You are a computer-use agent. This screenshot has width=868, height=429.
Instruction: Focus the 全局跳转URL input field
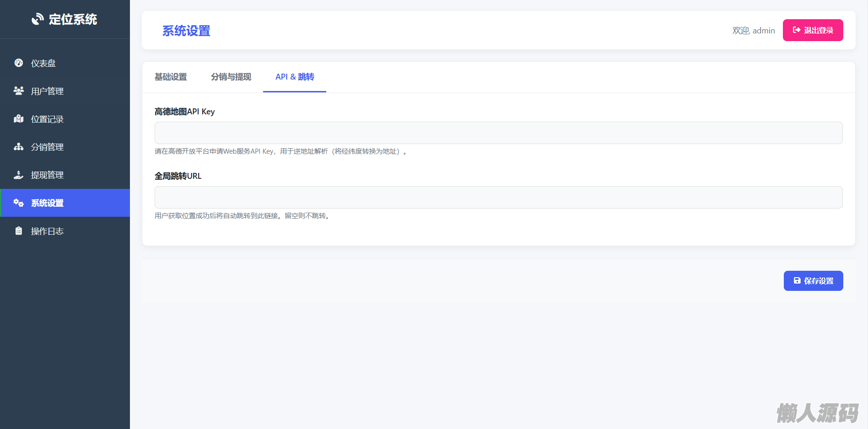coord(498,197)
